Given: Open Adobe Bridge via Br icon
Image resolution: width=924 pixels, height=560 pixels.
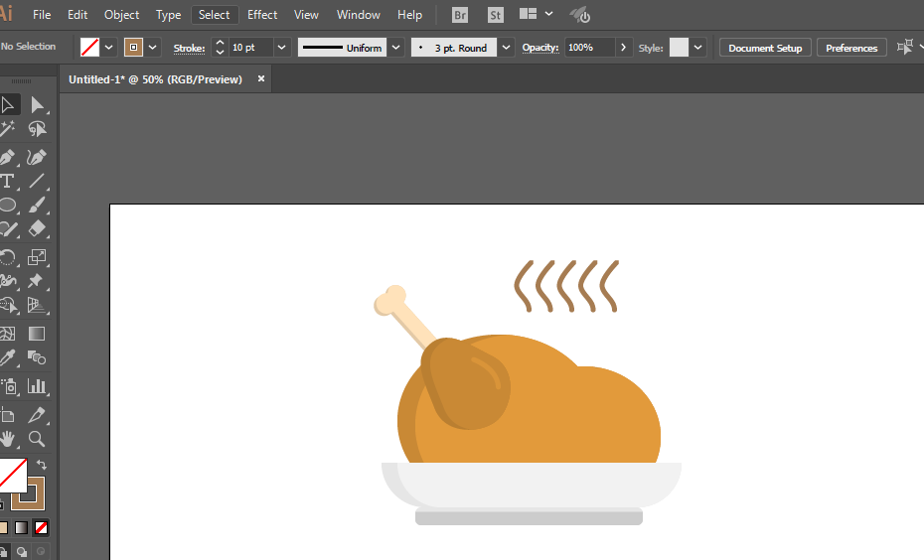Looking at the screenshot, I should [x=460, y=15].
